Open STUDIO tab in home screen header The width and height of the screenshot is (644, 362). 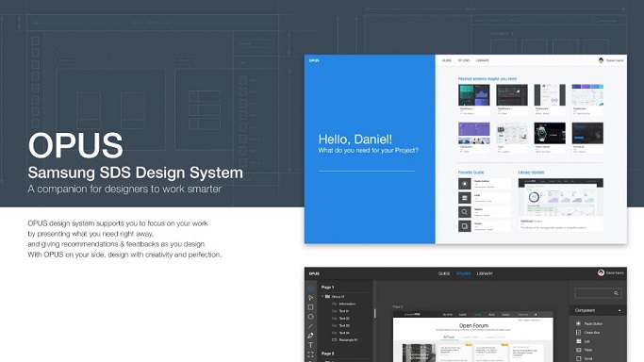pos(464,60)
